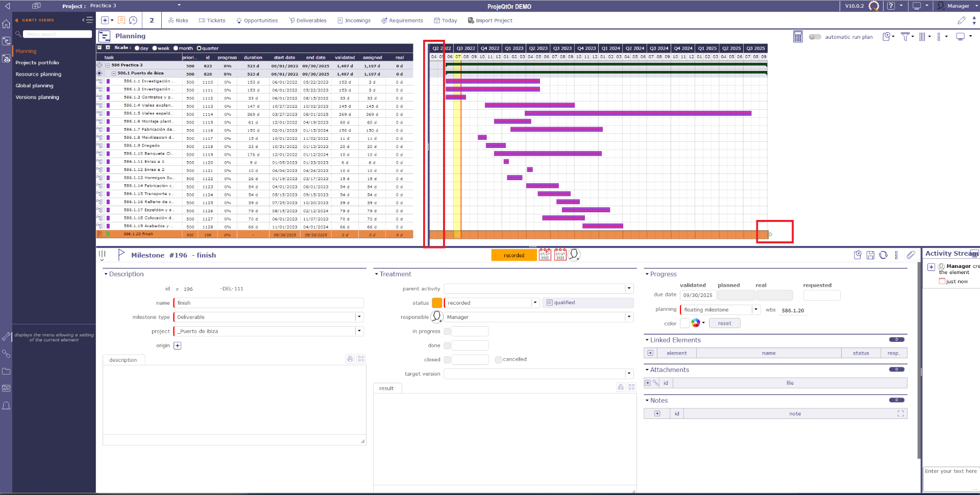This screenshot has height=495, width=980.
Task: Select the month scale radio button
Action: pyautogui.click(x=176, y=48)
